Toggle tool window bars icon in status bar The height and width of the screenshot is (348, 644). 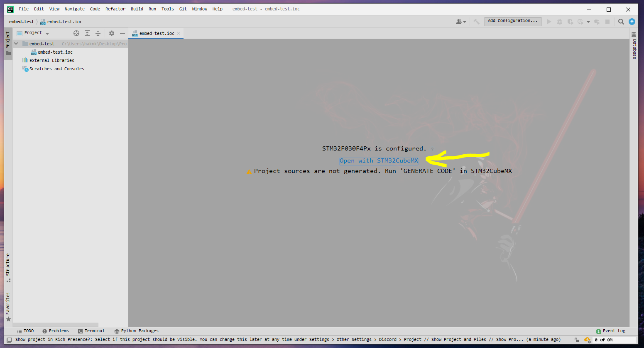(x=8, y=340)
